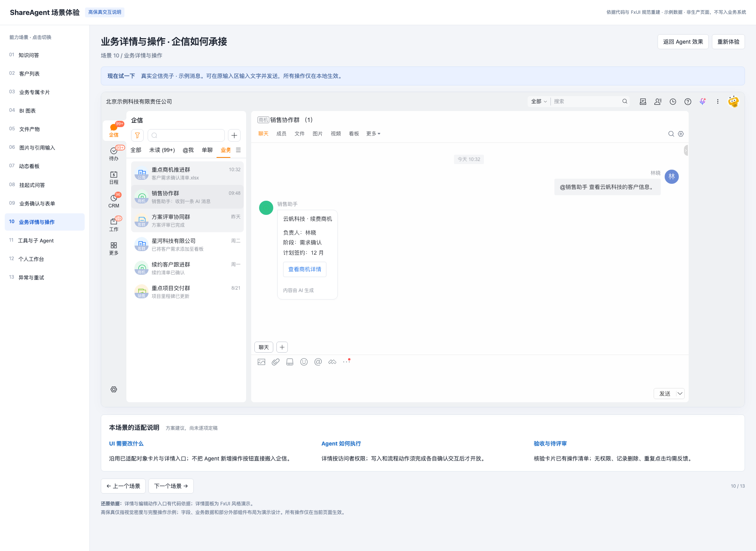756x551 pixels.
Task: Open the 重点商机推进群 conversation
Action: tap(187, 173)
